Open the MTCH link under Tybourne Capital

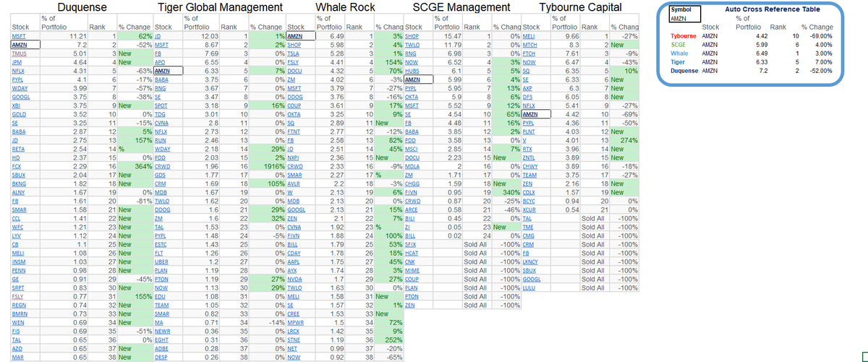(529, 44)
